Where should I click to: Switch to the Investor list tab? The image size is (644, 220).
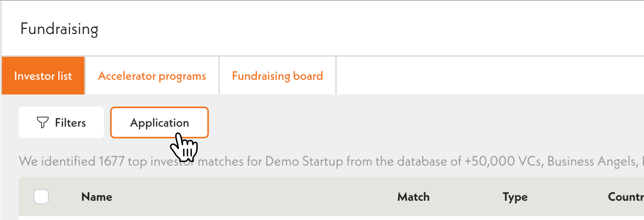(x=43, y=76)
